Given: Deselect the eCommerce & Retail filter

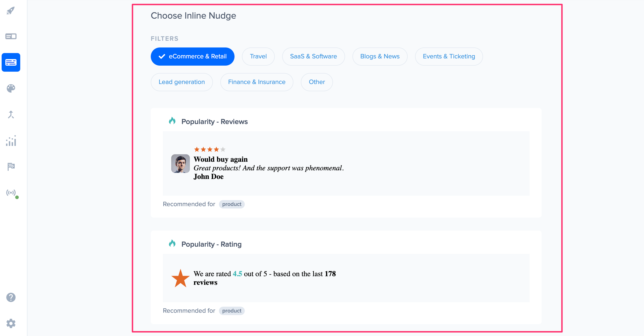Looking at the screenshot, I should tap(192, 57).
